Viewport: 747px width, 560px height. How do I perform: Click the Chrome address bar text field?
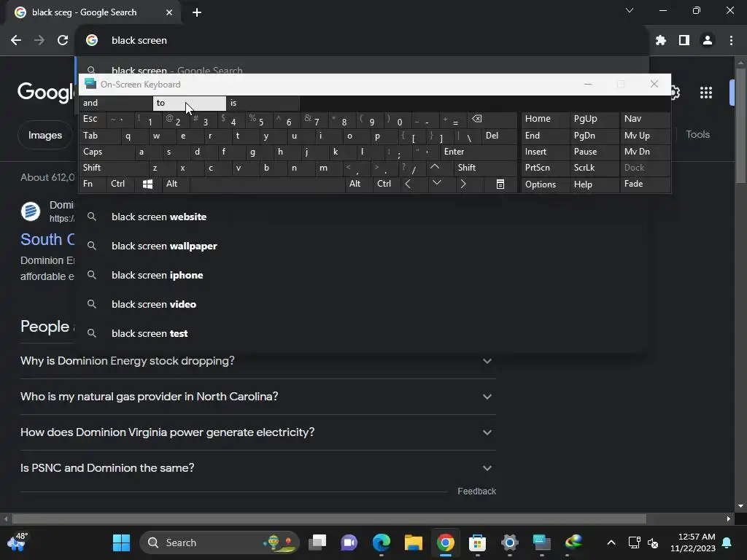click(362, 41)
